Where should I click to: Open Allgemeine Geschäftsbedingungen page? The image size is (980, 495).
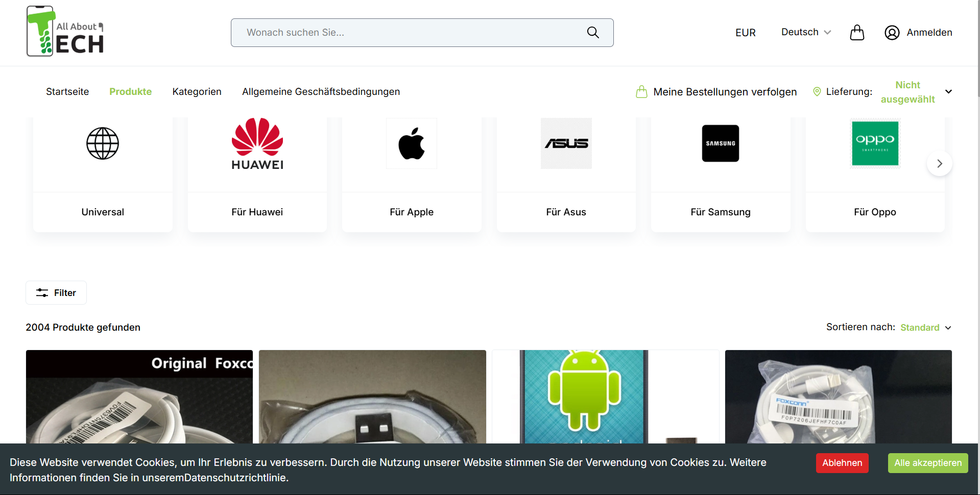click(321, 92)
